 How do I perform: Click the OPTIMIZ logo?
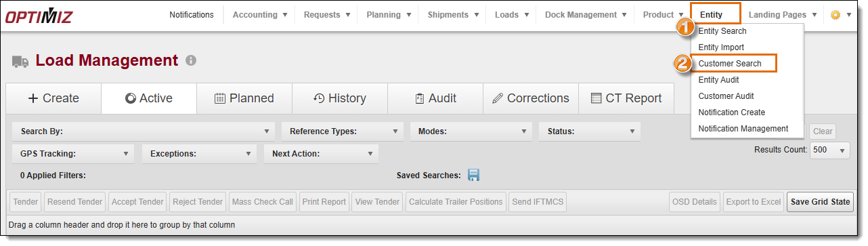click(x=39, y=15)
